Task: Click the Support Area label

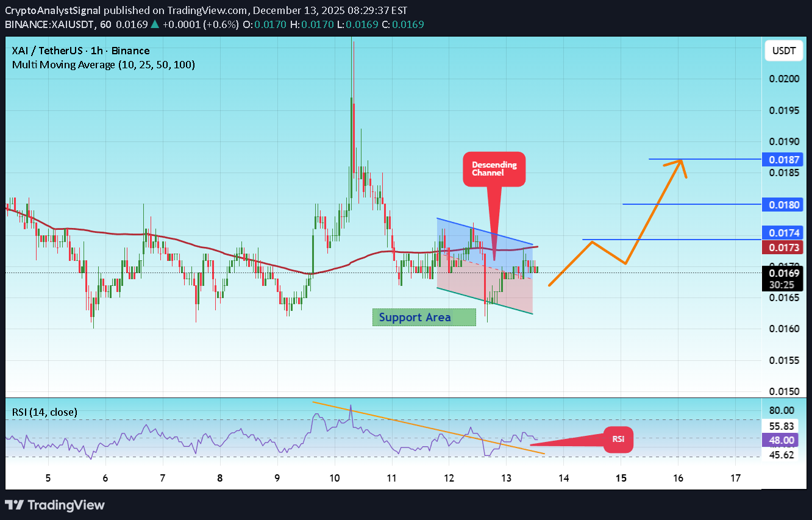Action: (x=424, y=317)
